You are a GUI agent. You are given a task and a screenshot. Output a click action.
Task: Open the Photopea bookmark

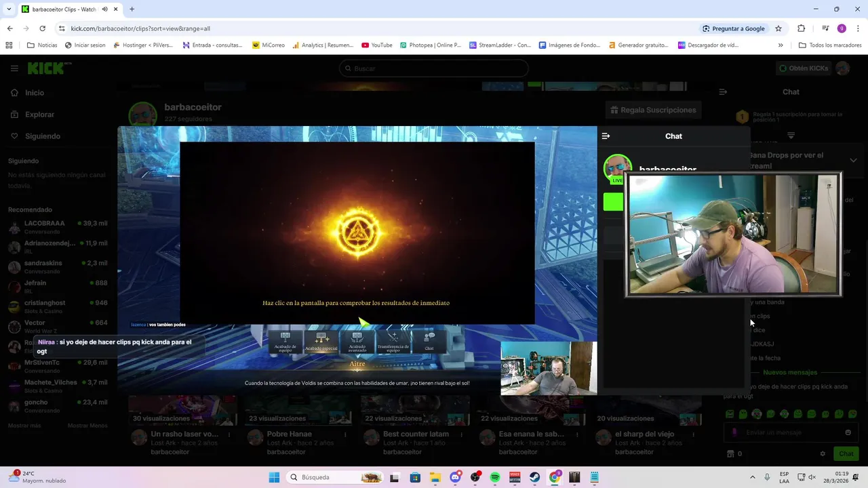(x=431, y=45)
